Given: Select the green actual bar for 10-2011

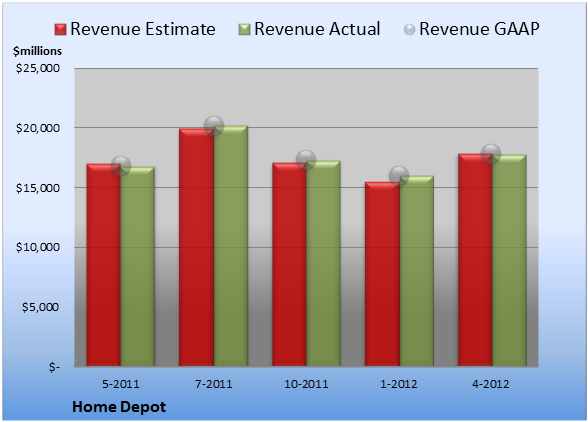Looking at the screenshot, I should pyautogui.click(x=323, y=263).
